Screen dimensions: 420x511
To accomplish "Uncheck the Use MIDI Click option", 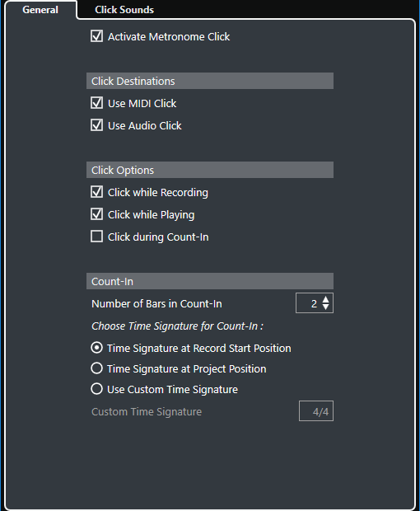I will 96,103.
